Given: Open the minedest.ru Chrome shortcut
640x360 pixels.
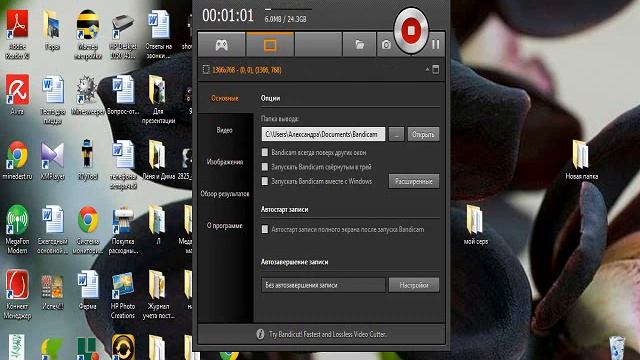Looking at the screenshot, I should coord(17,160).
